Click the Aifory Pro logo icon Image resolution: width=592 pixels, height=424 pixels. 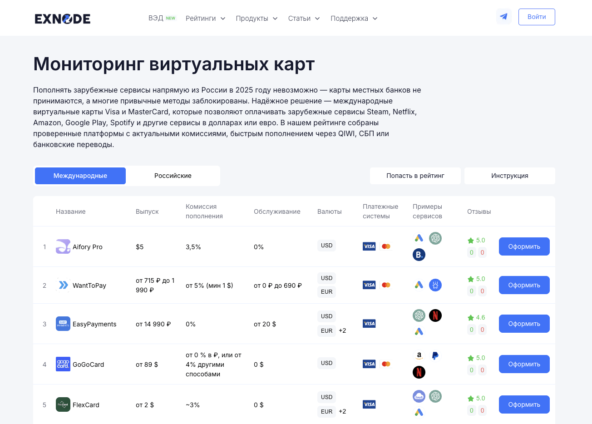63,247
